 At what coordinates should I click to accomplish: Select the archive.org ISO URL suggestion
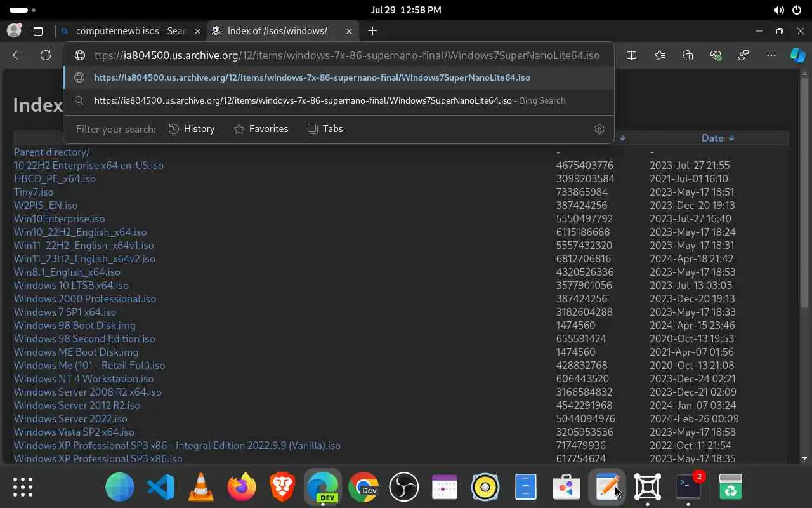pyautogui.click(x=339, y=77)
